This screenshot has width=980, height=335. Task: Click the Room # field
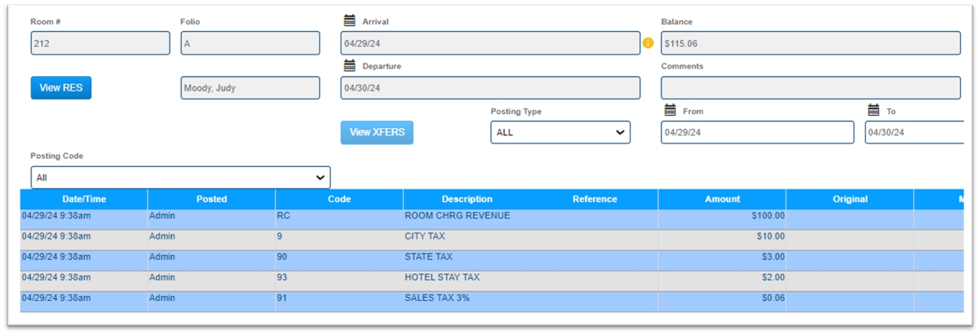pos(100,43)
